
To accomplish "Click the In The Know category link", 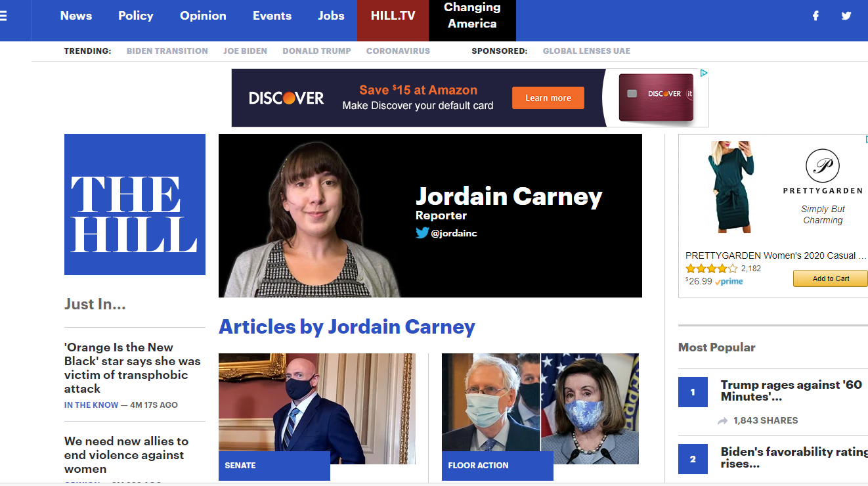I will point(91,405).
